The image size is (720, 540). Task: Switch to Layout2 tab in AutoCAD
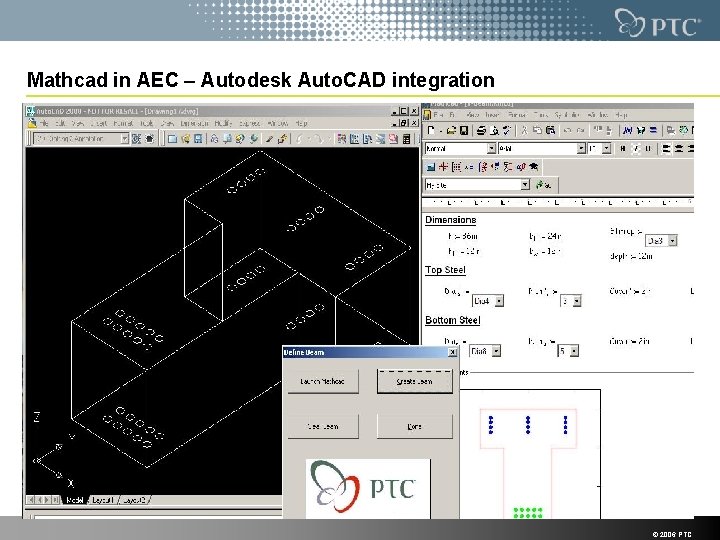click(x=134, y=500)
